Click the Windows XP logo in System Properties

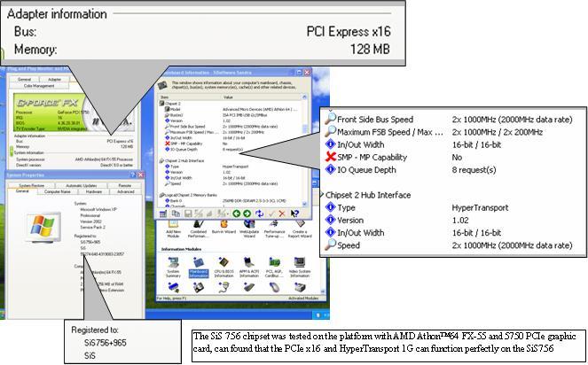point(43,226)
